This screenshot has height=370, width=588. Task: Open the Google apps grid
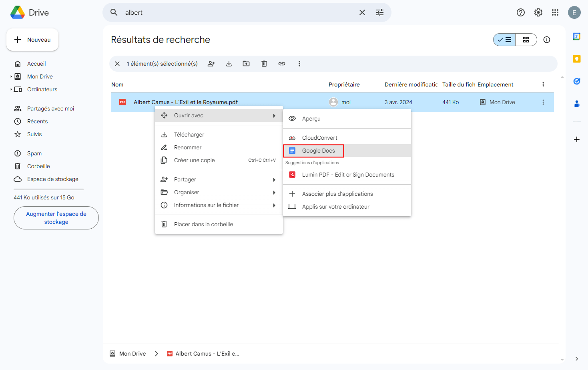point(555,12)
